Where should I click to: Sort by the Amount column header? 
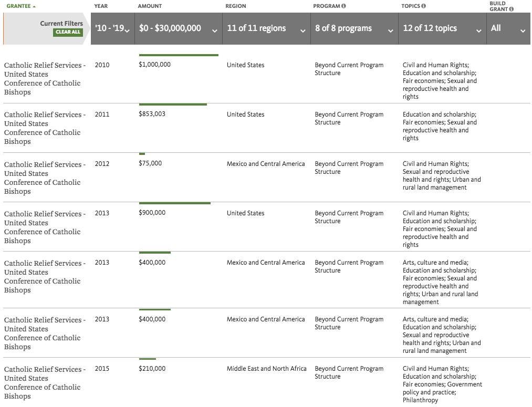pos(150,6)
